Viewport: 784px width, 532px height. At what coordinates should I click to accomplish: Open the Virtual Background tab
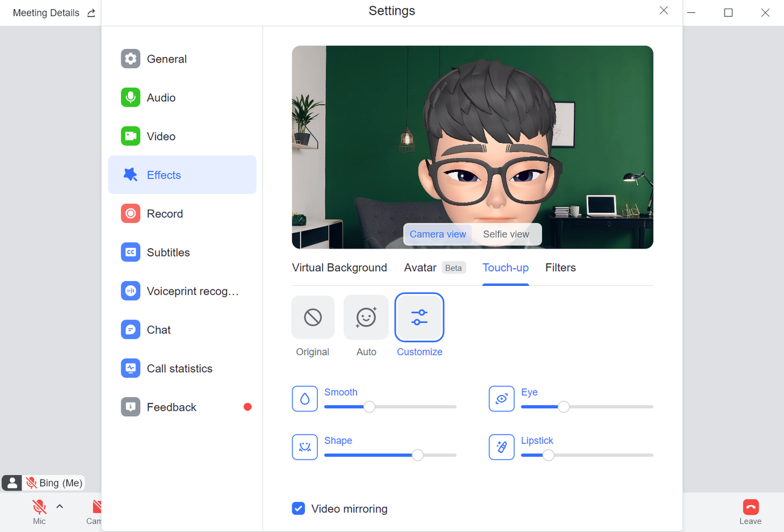339,268
